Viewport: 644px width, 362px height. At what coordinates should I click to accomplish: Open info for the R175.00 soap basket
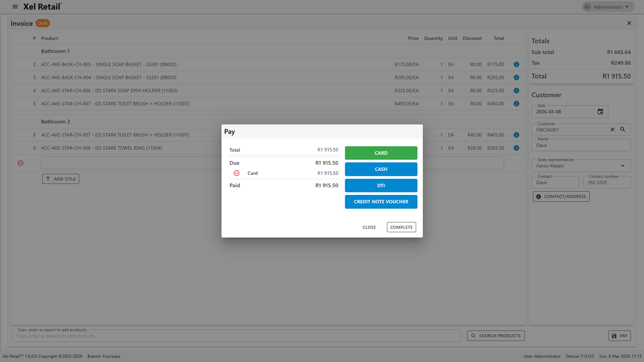pyautogui.click(x=516, y=64)
